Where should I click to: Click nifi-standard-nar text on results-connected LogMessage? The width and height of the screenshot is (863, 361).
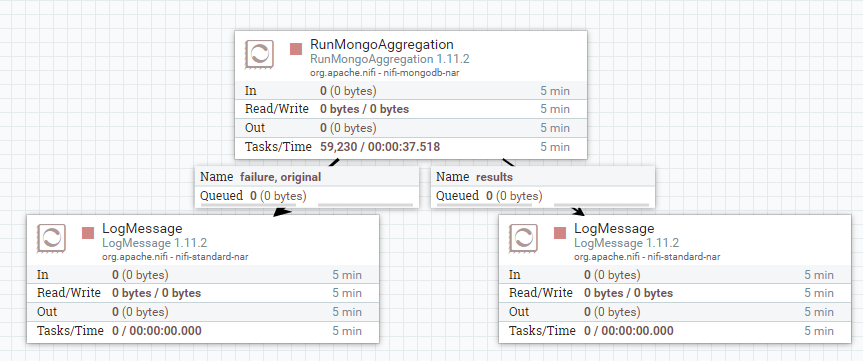point(647,256)
